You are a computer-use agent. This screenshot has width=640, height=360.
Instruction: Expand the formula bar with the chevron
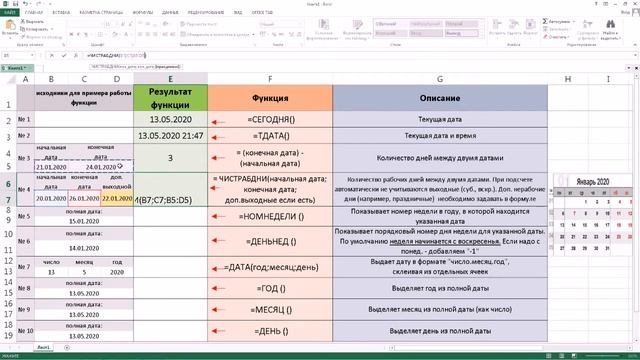(636, 55)
